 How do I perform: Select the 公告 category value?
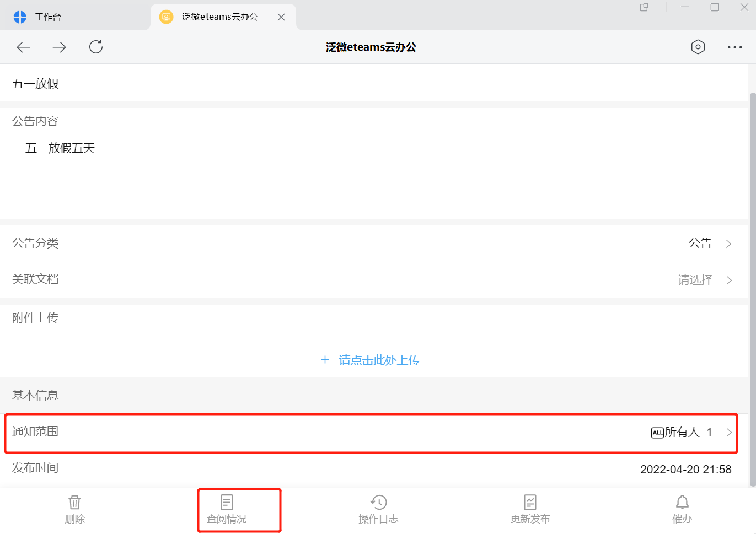tap(700, 243)
